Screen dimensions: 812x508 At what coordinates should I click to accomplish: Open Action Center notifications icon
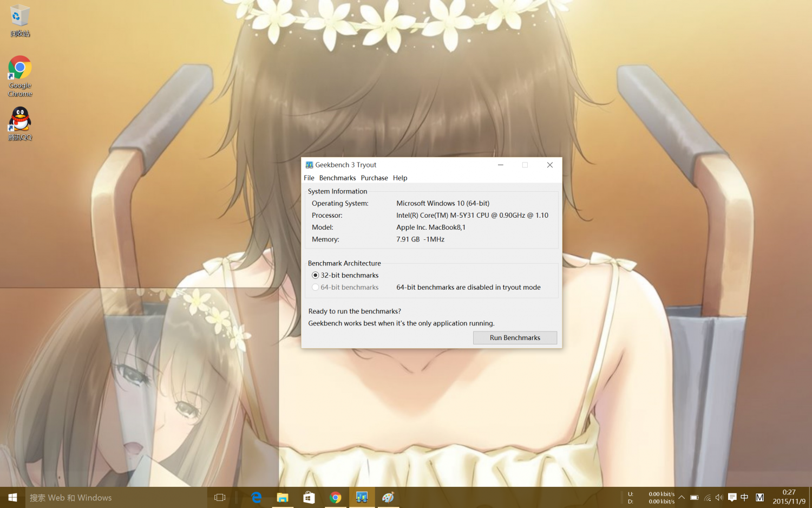pyautogui.click(x=732, y=497)
